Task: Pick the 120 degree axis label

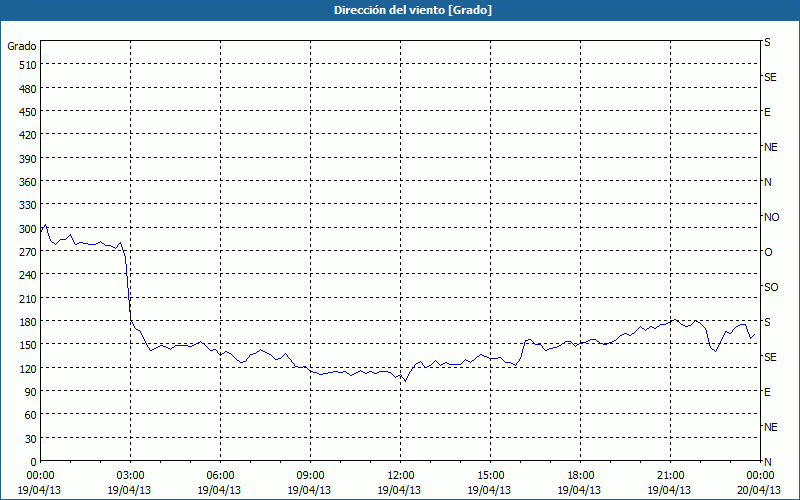Action: click(29, 369)
